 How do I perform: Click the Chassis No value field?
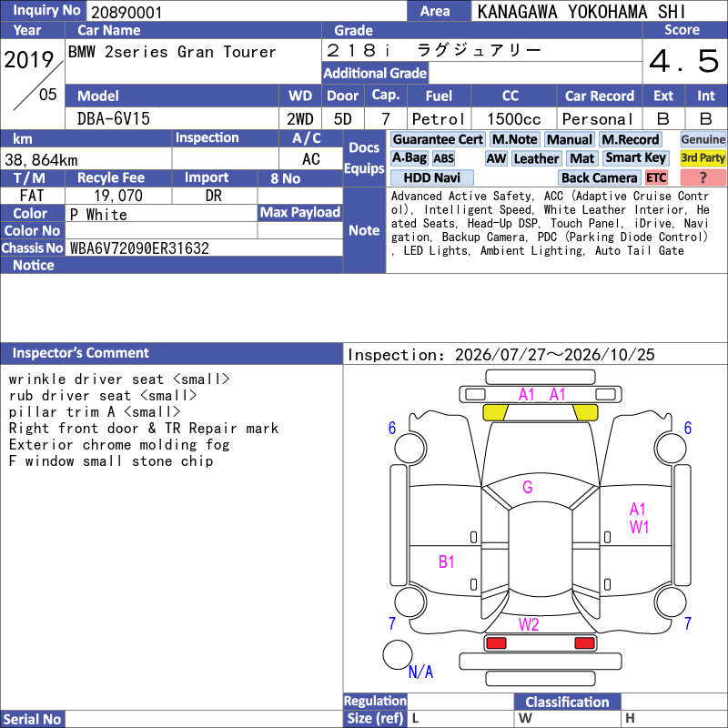pos(204,248)
